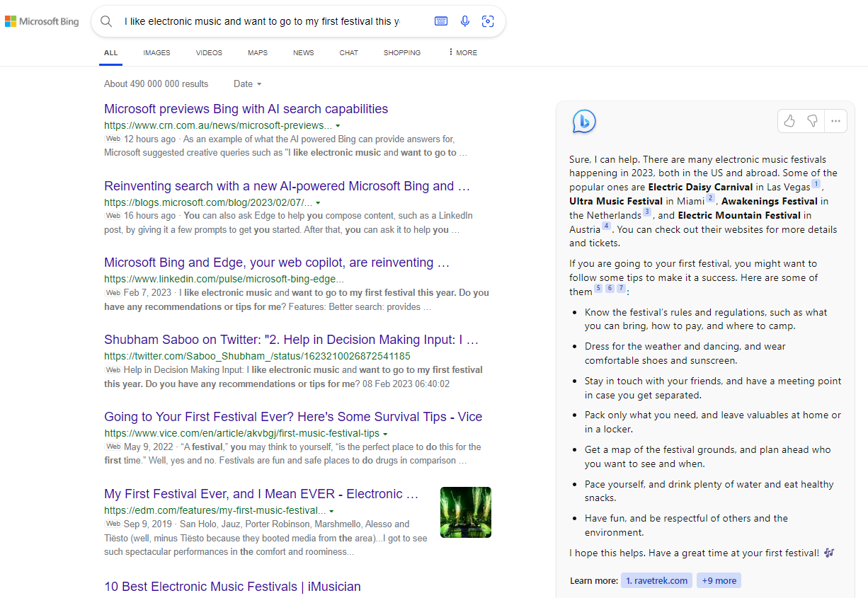
Task: Click citation 2 after Miami
Action: click(710, 198)
